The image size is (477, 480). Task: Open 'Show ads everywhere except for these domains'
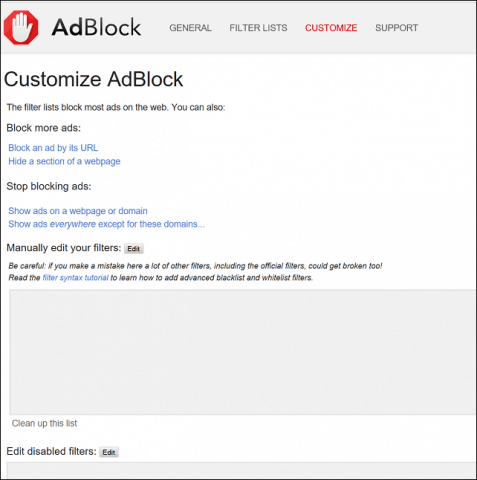click(x=106, y=224)
